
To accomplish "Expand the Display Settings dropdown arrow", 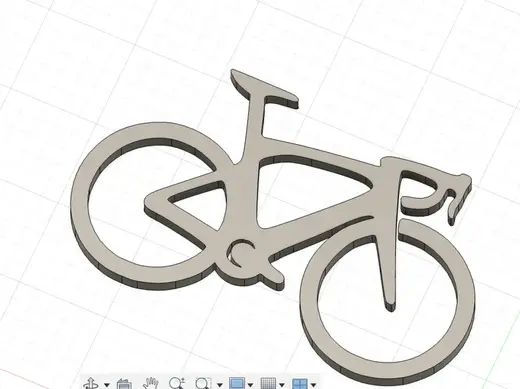I will point(251,385).
